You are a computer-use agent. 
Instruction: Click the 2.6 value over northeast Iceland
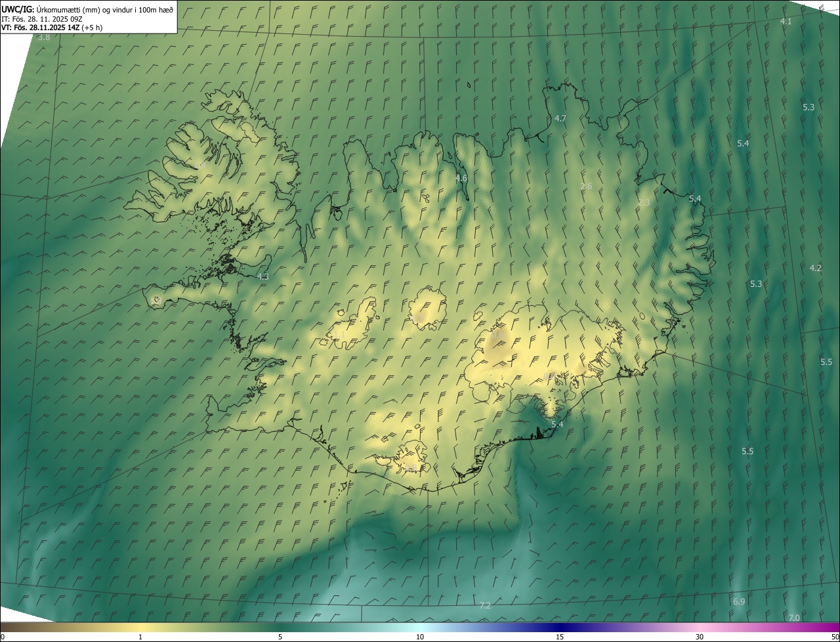pos(586,186)
